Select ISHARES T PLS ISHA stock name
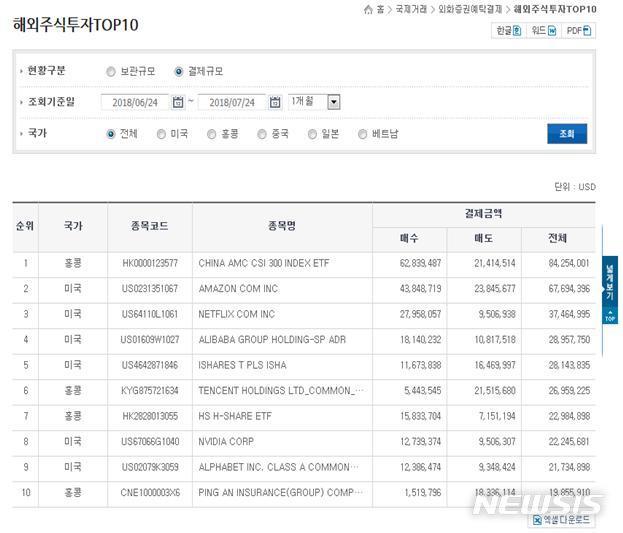The height and width of the screenshot is (533, 623). [242, 365]
